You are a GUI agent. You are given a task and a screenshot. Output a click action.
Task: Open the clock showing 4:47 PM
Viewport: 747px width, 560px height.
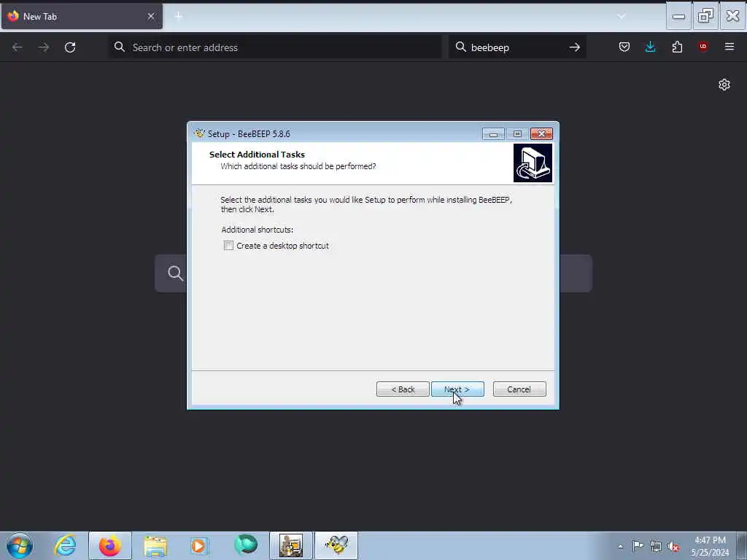(710, 546)
